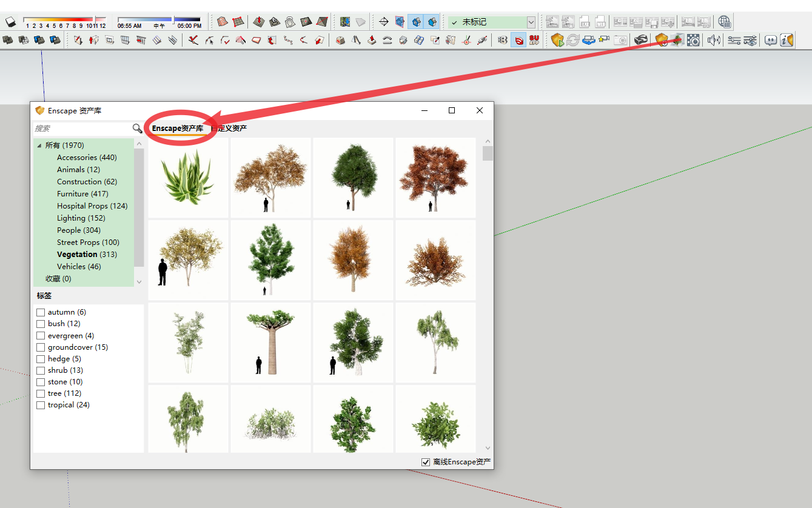The width and height of the screenshot is (812, 508).
Task: Select the Sandbox Add Detail tool
Action: [306, 22]
